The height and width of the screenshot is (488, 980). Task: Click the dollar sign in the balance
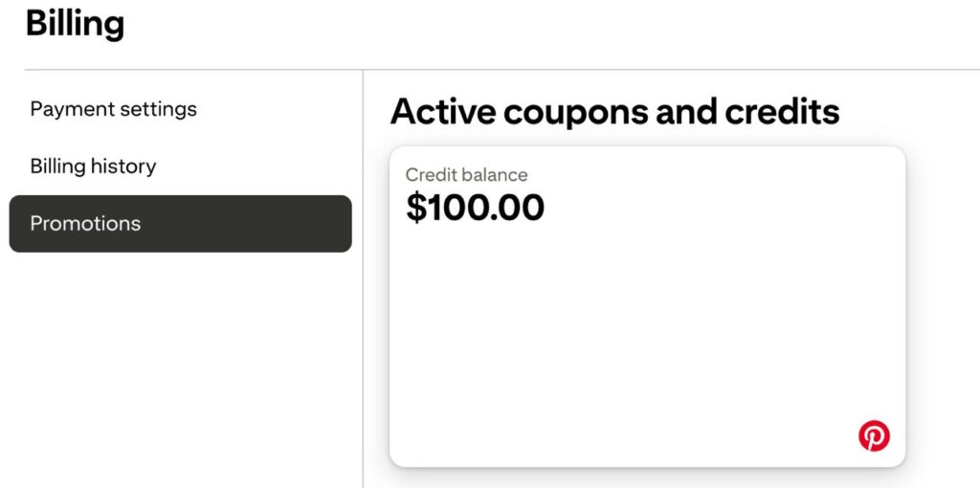pyautogui.click(x=415, y=208)
